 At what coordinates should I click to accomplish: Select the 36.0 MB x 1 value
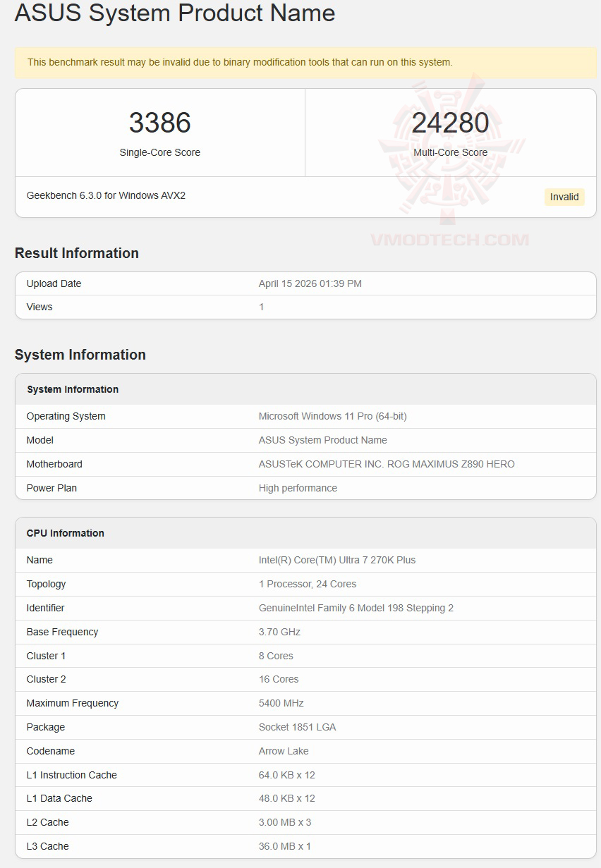click(285, 846)
